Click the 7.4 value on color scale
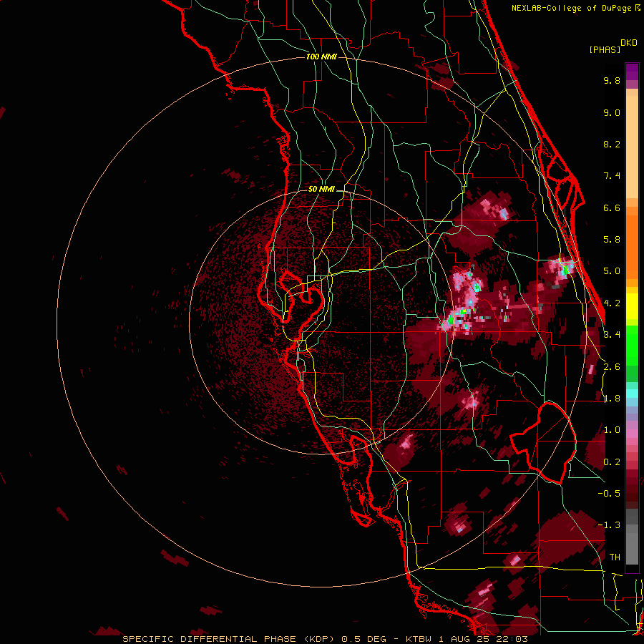The width and height of the screenshot is (644, 644). [x=612, y=176]
